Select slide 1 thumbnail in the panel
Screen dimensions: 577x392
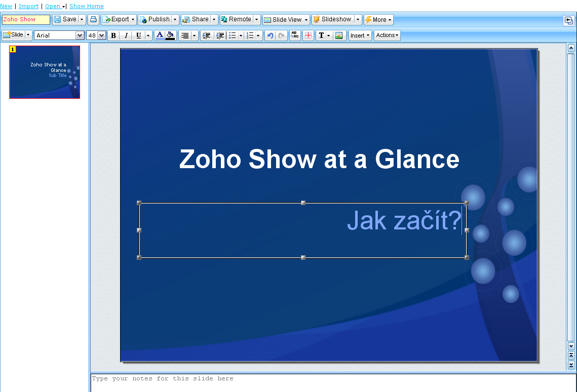(x=45, y=72)
